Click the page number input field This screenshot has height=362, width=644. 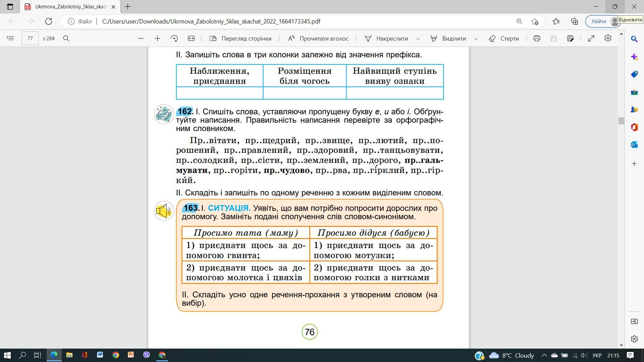pyautogui.click(x=30, y=39)
